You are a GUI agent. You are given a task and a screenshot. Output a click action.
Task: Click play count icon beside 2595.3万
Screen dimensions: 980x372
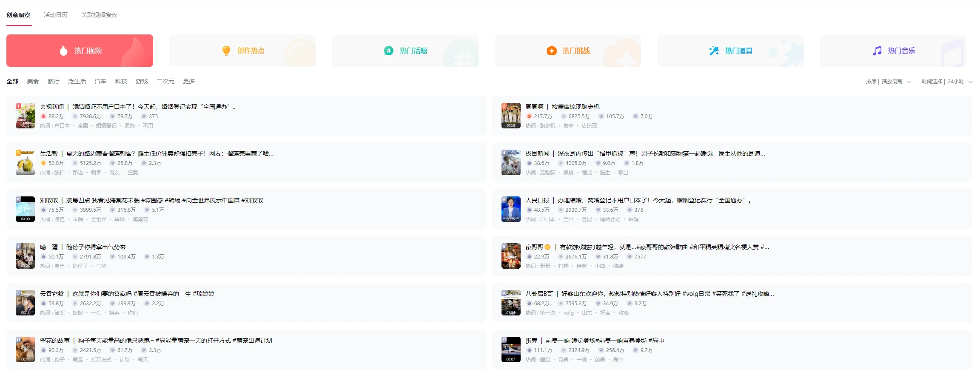click(x=561, y=303)
